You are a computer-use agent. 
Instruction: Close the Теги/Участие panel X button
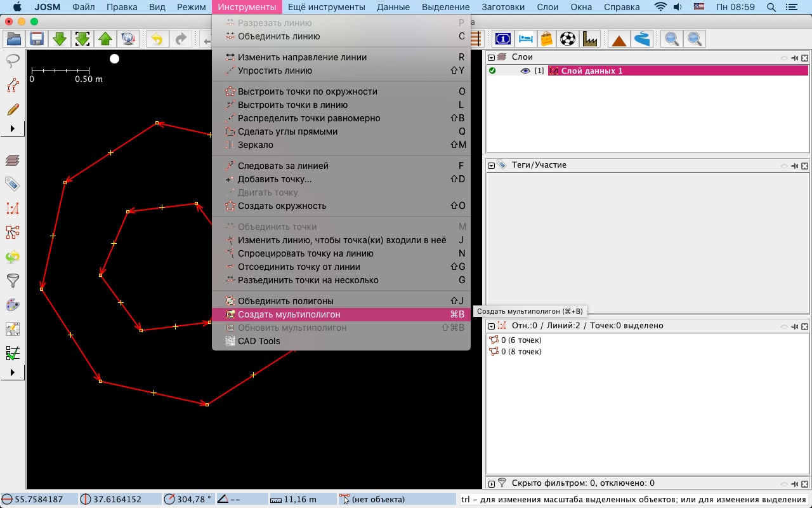pos(804,166)
